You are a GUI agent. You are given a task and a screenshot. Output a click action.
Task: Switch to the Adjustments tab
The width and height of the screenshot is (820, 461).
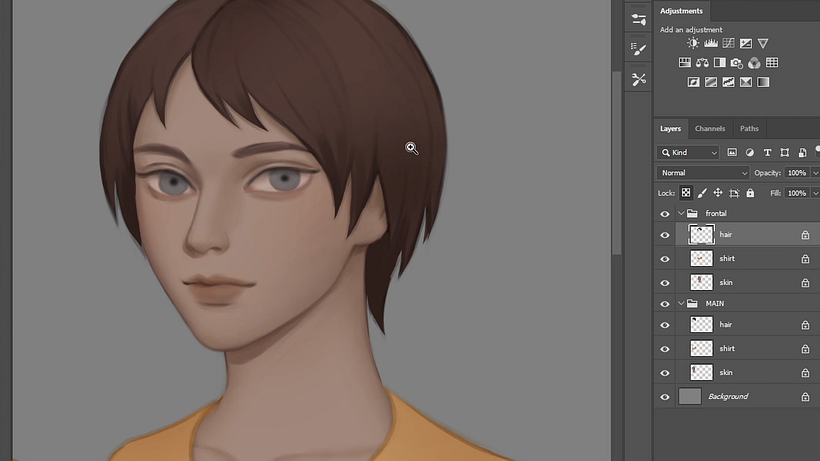pos(681,10)
